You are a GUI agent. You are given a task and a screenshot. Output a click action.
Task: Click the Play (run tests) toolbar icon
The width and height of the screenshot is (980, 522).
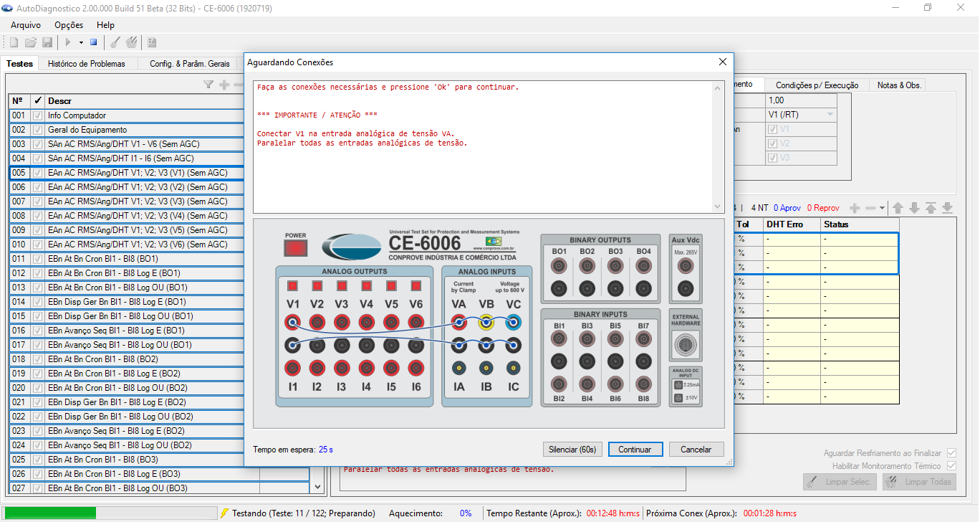point(68,43)
